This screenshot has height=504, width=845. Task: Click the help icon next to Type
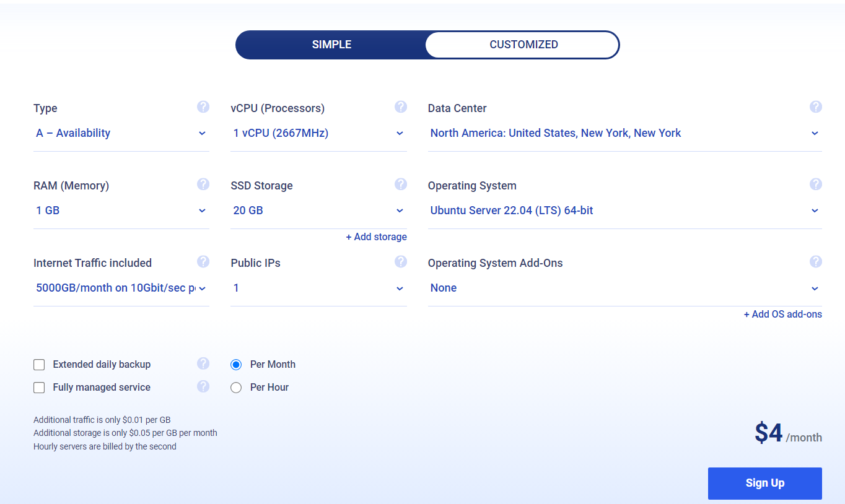coord(203,107)
